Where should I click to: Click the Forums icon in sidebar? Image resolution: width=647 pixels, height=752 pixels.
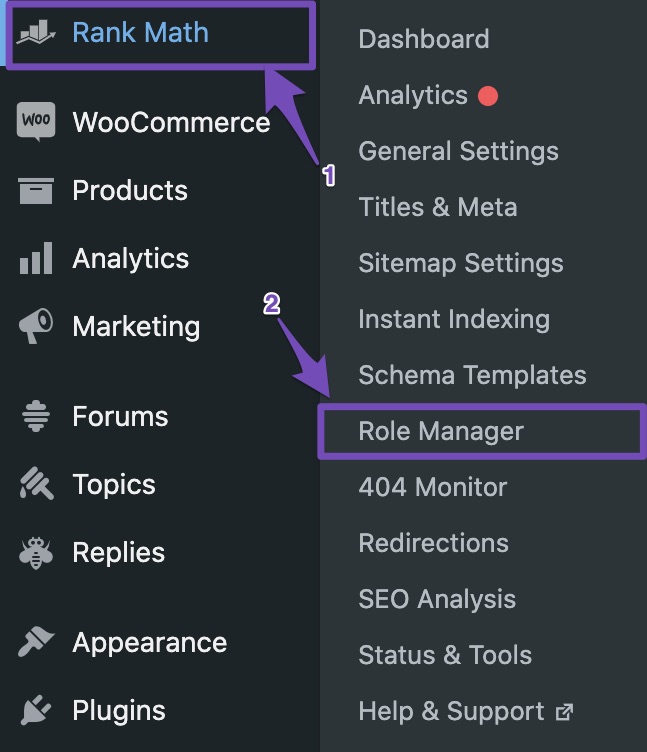(x=36, y=416)
